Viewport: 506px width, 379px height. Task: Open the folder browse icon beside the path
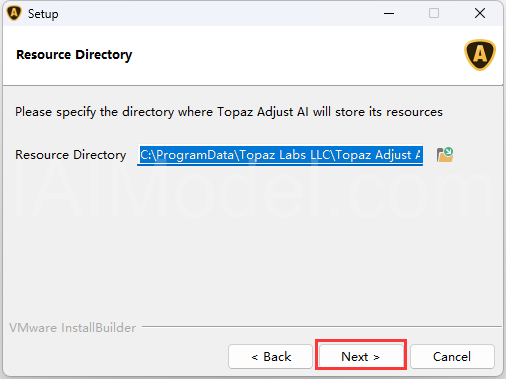(x=445, y=155)
